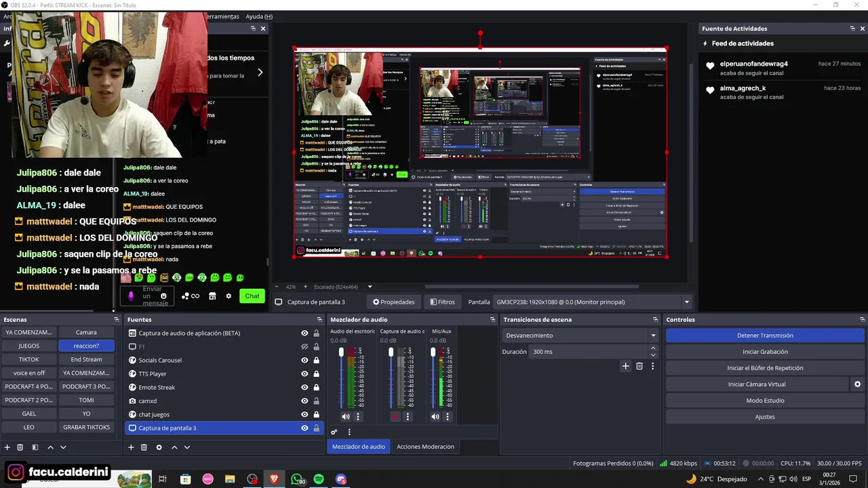
Task: Open audio mixer three-dot menu beside gears
Action: [349, 432]
